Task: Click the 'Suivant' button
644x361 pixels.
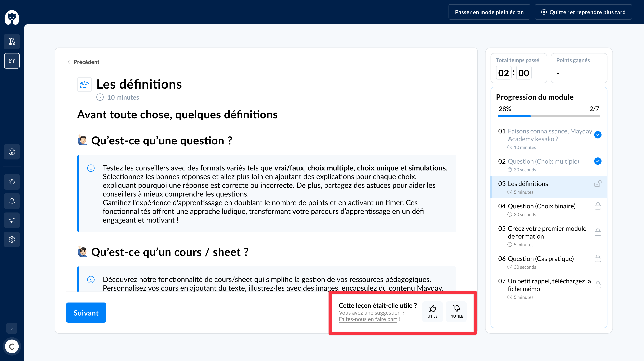Action: pos(86,312)
